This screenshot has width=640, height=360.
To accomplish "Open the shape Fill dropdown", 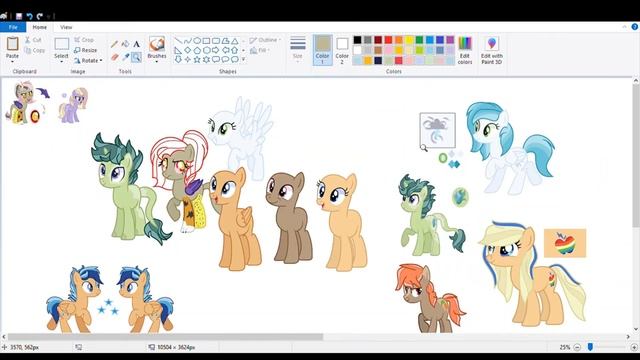I will 260,50.
